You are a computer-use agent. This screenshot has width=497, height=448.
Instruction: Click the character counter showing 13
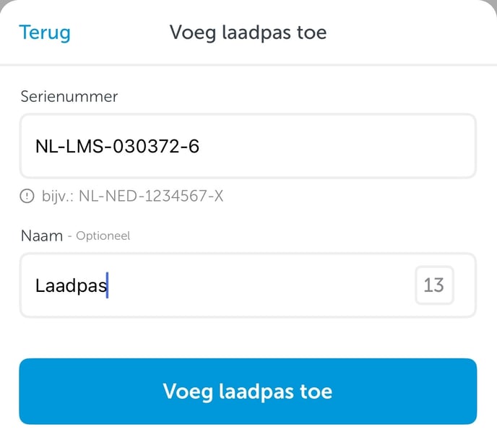434,285
